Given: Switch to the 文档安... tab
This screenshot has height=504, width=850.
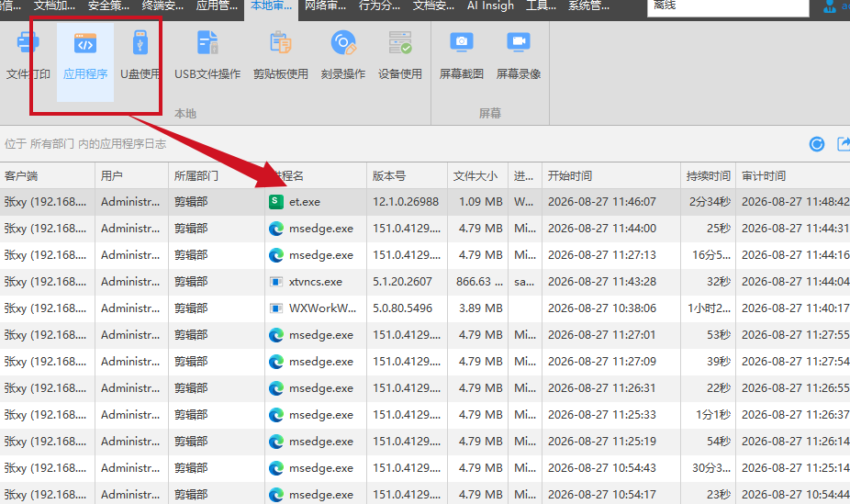Looking at the screenshot, I should (x=433, y=6).
